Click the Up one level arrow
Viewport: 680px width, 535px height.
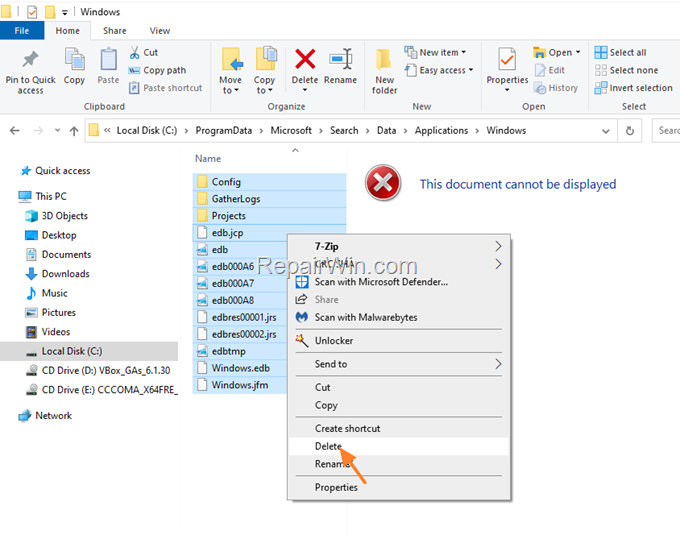(x=74, y=130)
